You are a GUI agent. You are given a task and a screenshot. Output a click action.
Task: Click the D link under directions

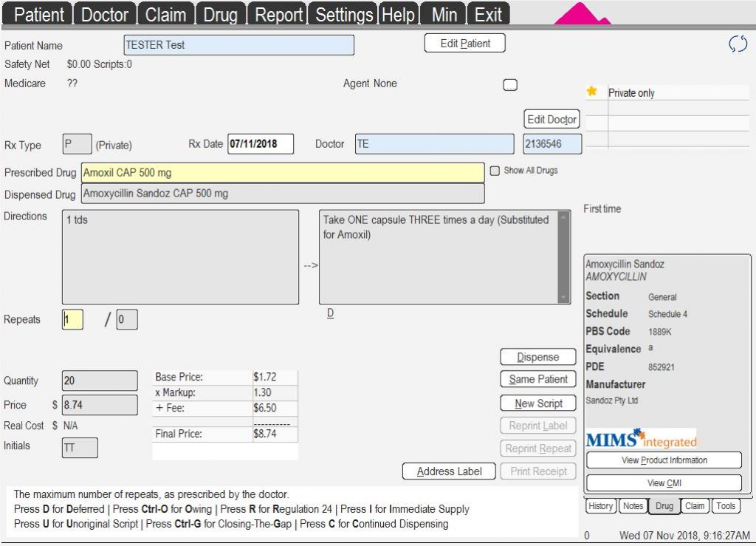pyautogui.click(x=330, y=313)
